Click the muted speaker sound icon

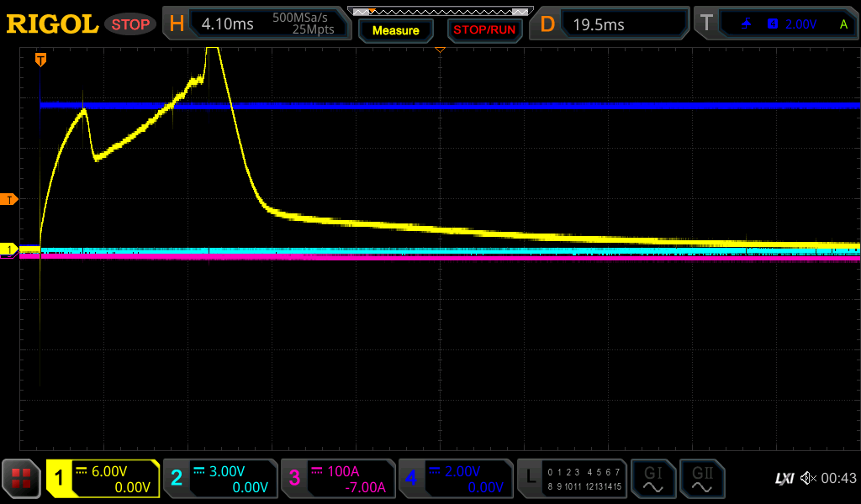pyautogui.click(x=808, y=479)
